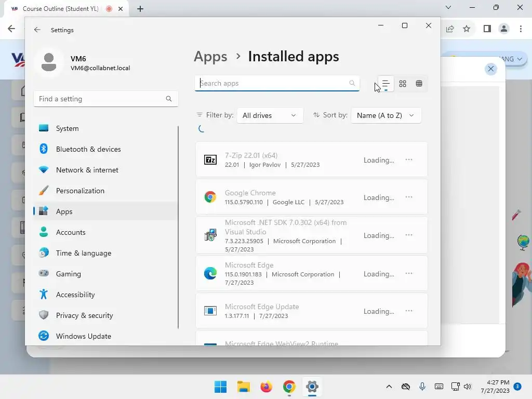Click the .NET SDK installer icon
The width and height of the screenshot is (532, 399).
210,235
